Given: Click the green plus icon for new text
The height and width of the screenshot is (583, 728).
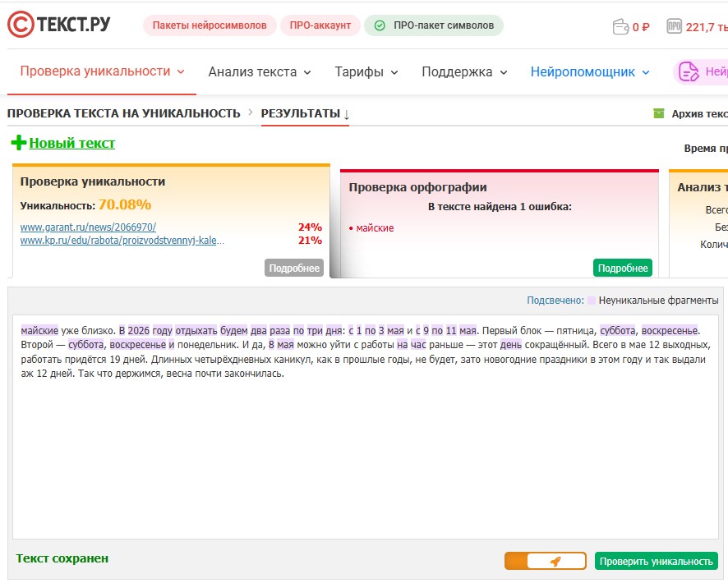Looking at the screenshot, I should click(19, 142).
